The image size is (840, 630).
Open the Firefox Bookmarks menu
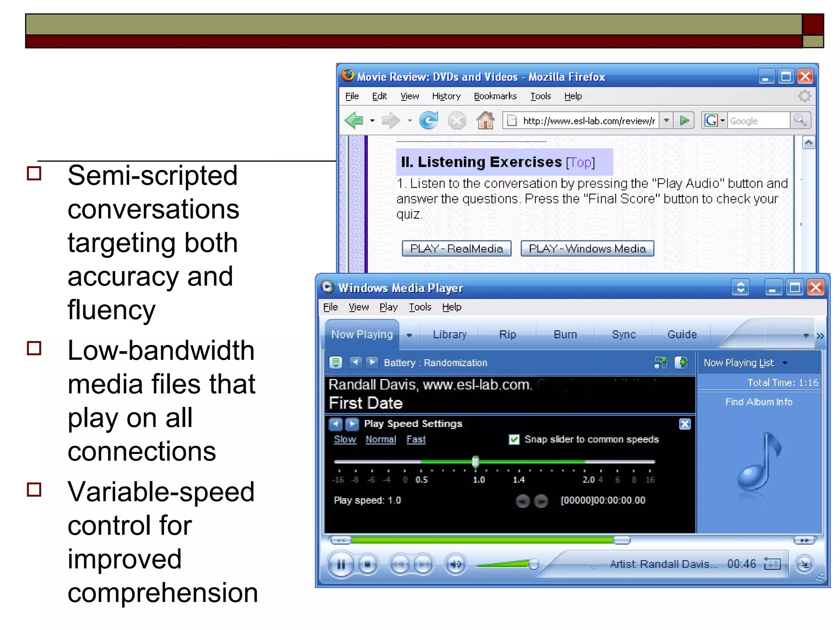tap(495, 96)
